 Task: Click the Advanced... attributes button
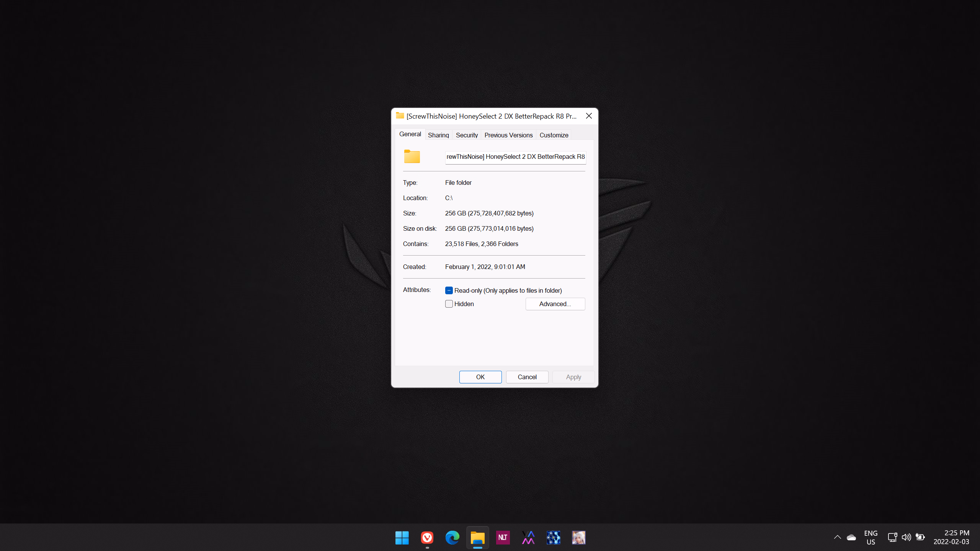(555, 304)
